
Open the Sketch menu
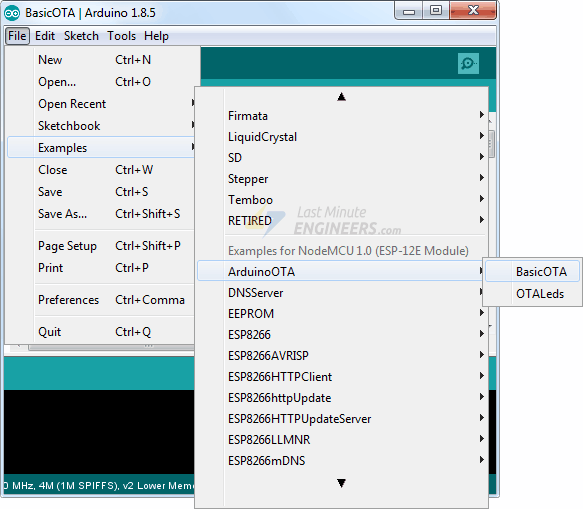[x=81, y=36]
